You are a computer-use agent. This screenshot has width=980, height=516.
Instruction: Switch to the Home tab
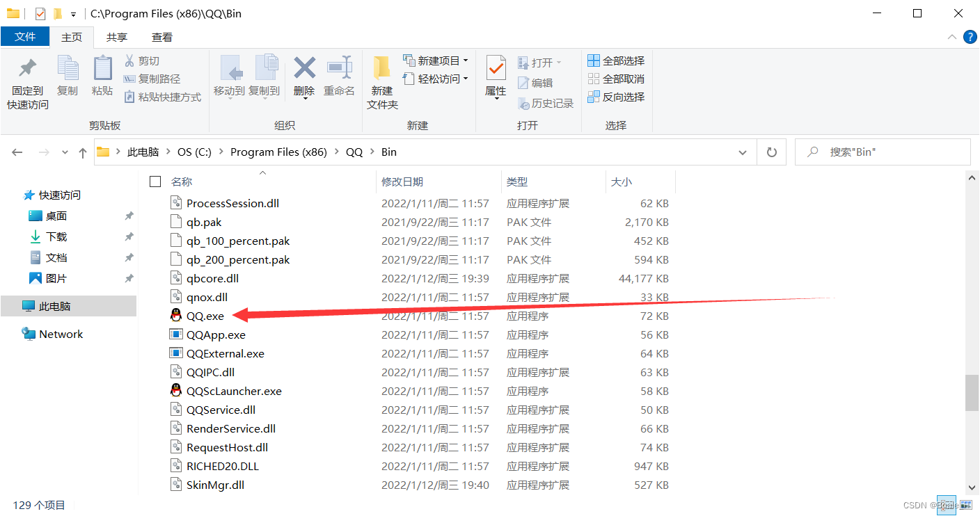click(72, 38)
